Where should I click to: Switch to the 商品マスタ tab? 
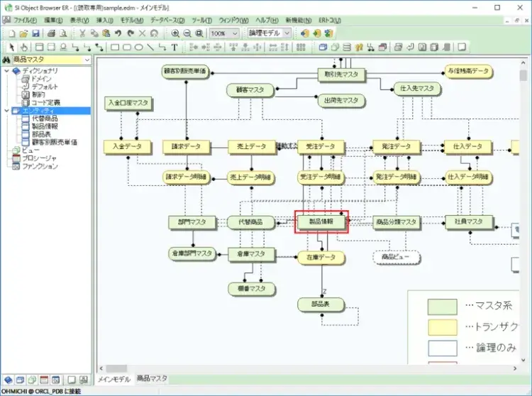(152, 378)
